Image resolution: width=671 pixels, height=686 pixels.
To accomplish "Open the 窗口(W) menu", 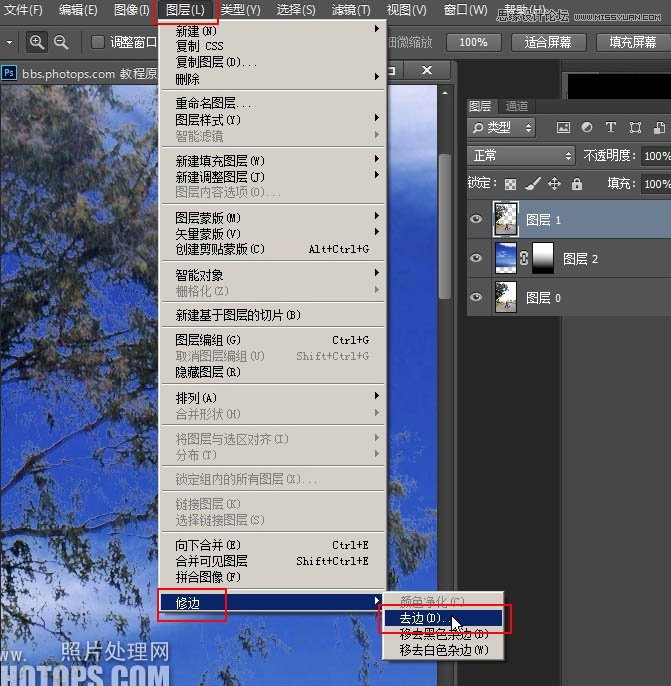I will coord(465,10).
